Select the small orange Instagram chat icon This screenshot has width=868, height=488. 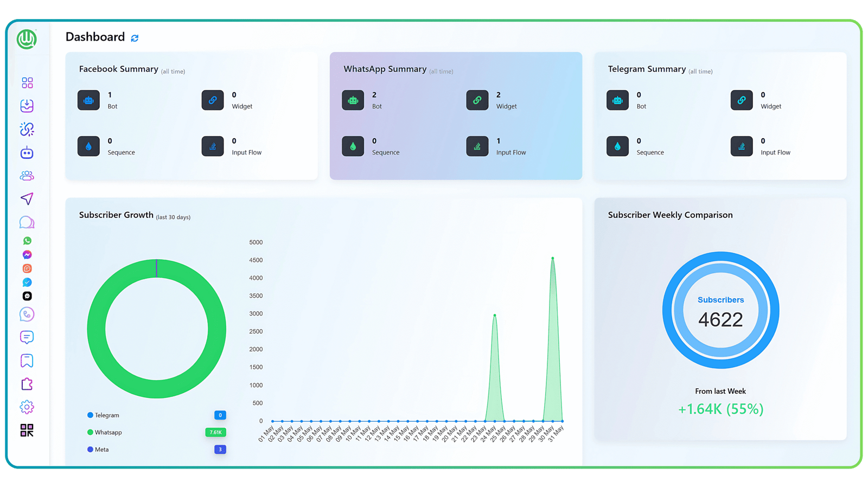(27, 268)
